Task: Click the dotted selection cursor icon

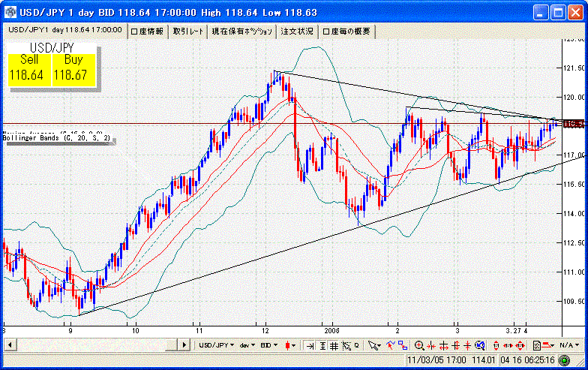Action: coord(346,345)
